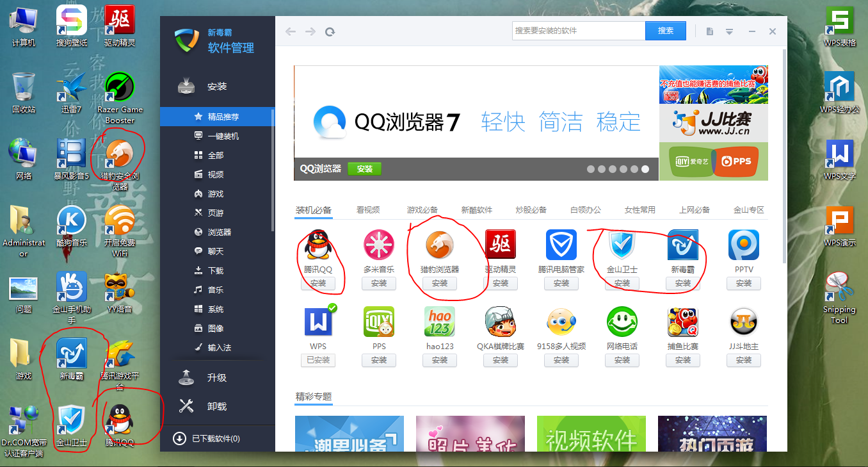Image resolution: width=868 pixels, height=467 pixels.
Task: Open the 回收站 recycle bin icon
Action: click(24, 92)
